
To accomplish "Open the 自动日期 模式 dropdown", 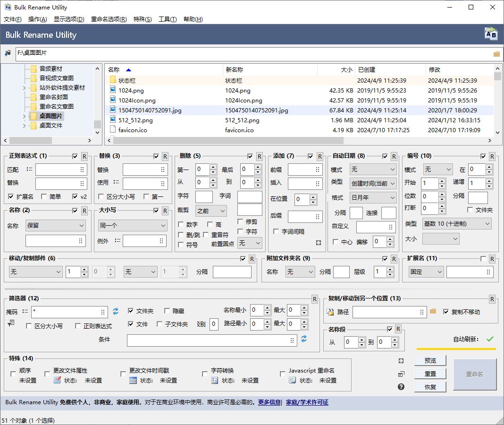I will [x=373, y=169].
